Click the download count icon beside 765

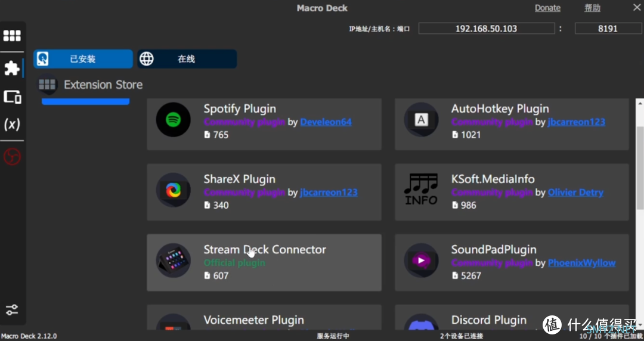tap(207, 135)
